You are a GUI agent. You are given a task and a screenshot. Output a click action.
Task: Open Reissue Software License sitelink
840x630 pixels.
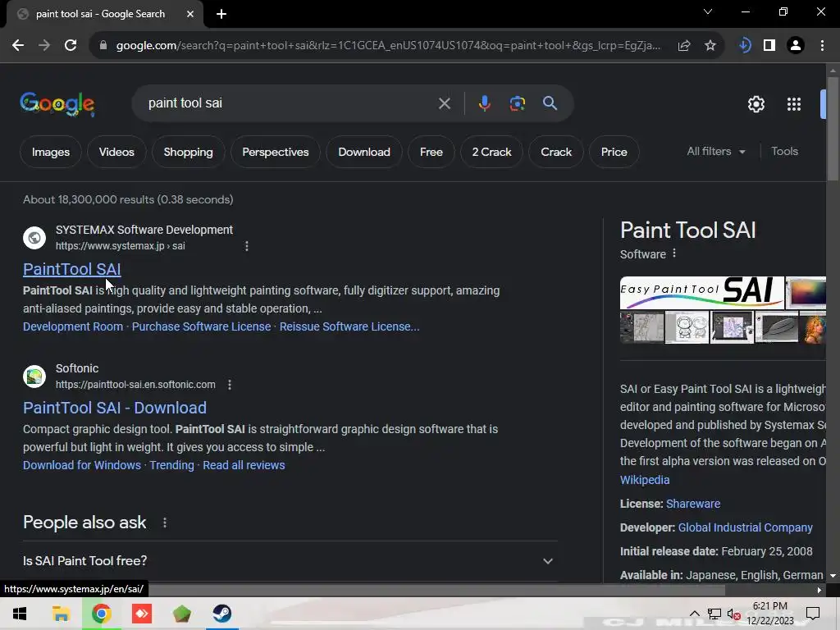(x=349, y=326)
